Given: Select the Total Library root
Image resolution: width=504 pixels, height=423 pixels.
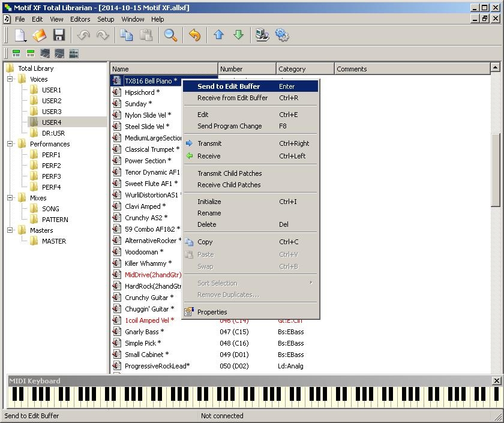Looking at the screenshot, I should [x=35, y=68].
